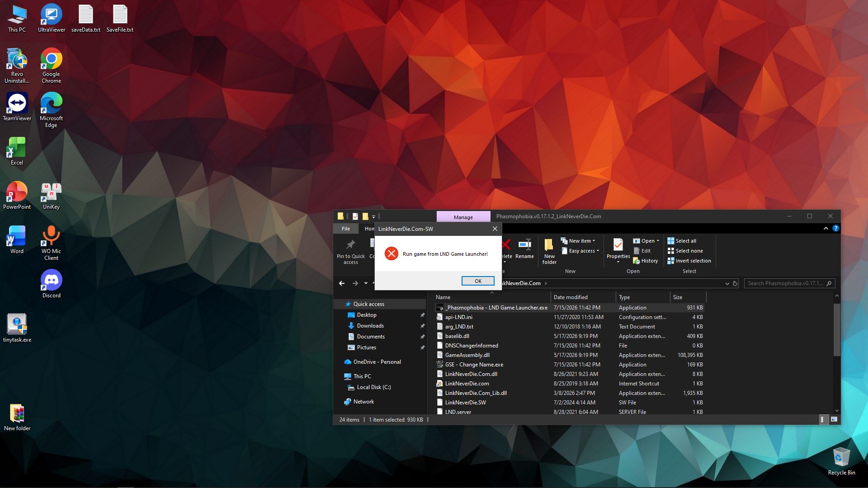Click the Properties icon in the ribbon

pyautogui.click(x=618, y=250)
